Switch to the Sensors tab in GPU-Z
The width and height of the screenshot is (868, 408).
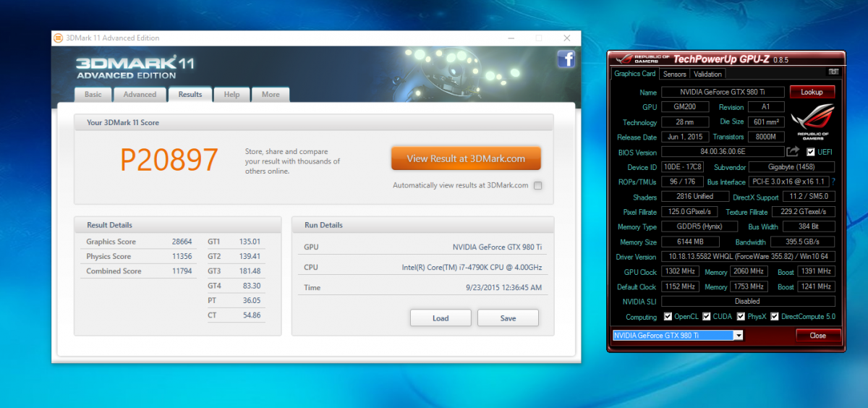674,74
